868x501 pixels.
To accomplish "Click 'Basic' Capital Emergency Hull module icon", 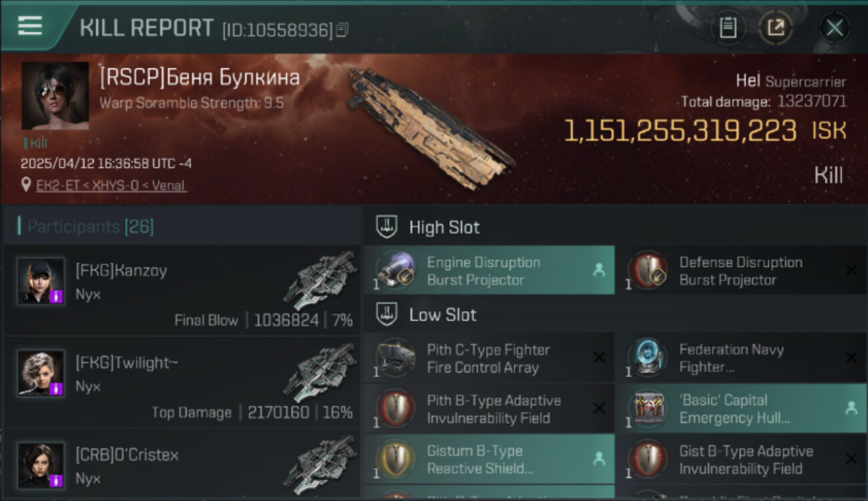I will point(648,409).
